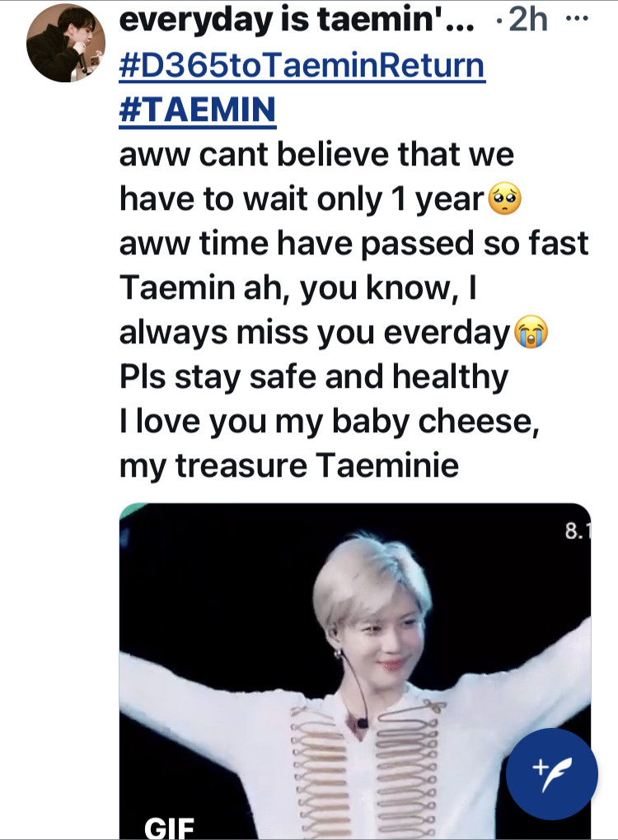Open the #TAEMIN hashtag link
618x840 pixels.
point(197,110)
